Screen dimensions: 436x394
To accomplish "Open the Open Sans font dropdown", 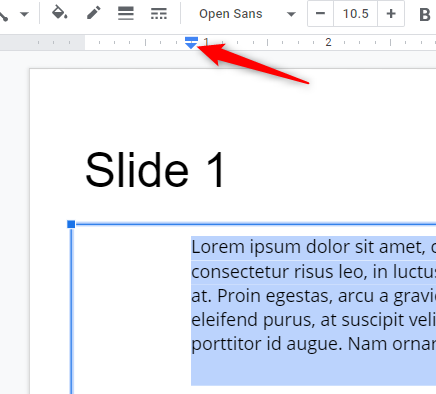I will click(247, 14).
